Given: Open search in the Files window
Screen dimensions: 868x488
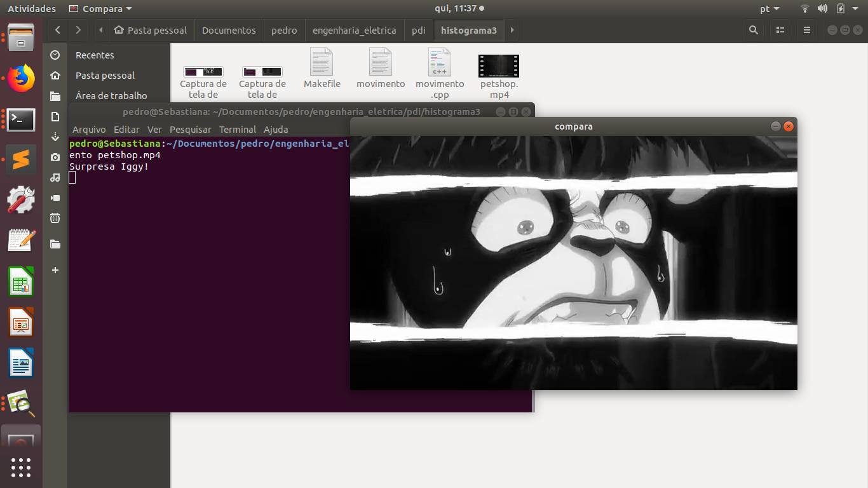Looking at the screenshot, I should click(x=754, y=30).
